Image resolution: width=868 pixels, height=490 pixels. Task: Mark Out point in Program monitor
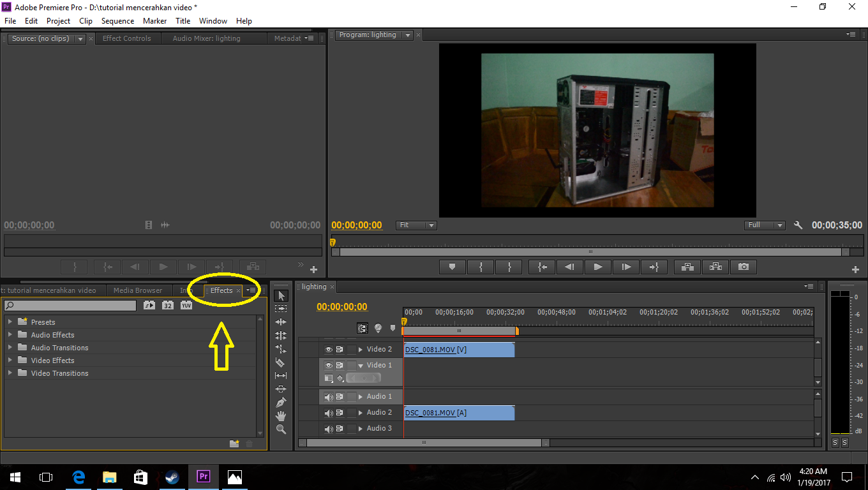pos(509,267)
